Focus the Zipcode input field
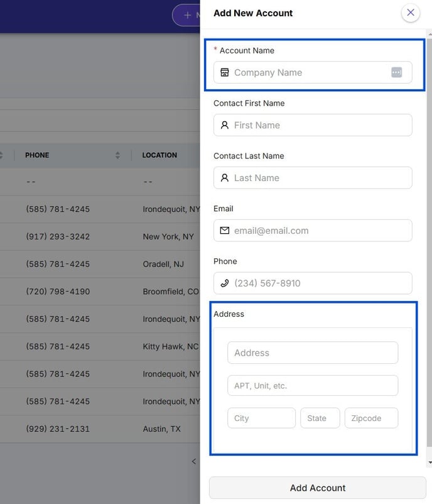The width and height of the screenshot is (432, 504). [371, 418]
